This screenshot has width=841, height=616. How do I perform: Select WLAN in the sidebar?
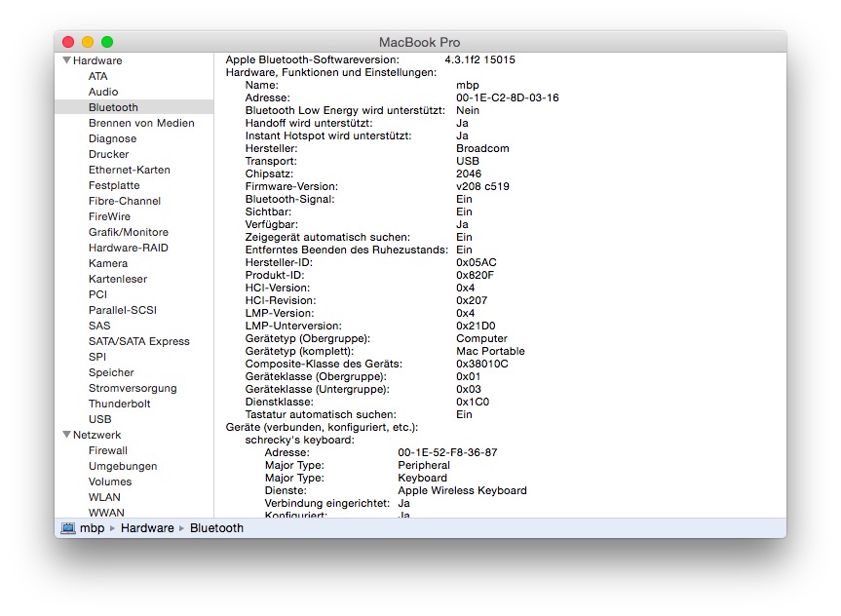click(x=104, y=497)
